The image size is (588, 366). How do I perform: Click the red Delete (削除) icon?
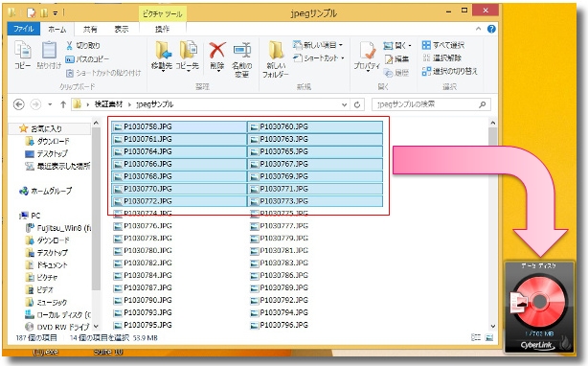[217, 56]
